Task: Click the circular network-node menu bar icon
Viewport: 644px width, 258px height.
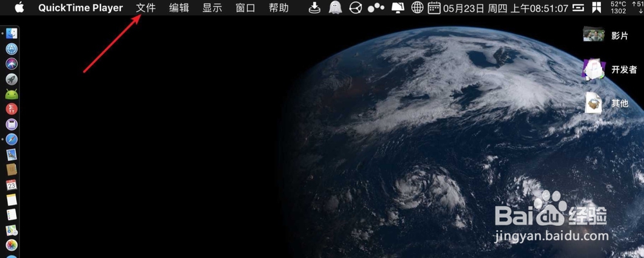Action: click(x=355, y=7)
